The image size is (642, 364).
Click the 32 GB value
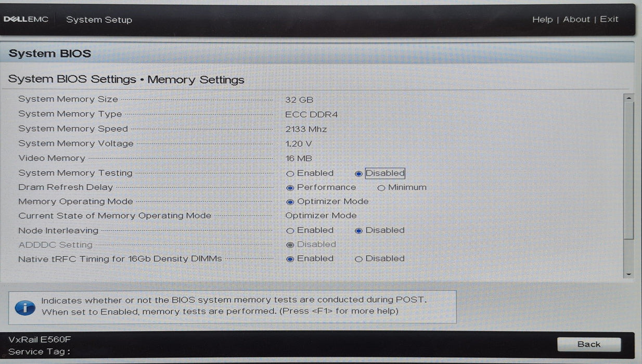[x=299, y=100]
